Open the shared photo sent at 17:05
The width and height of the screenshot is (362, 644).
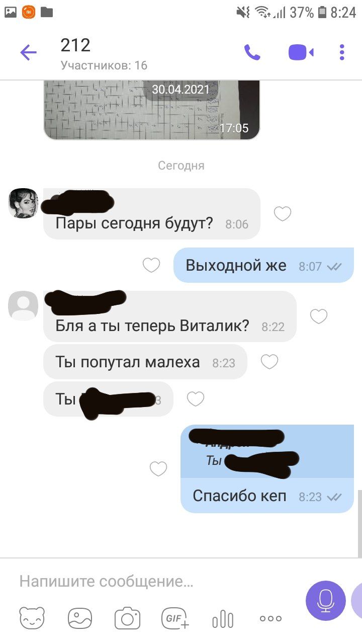[151, 110]
